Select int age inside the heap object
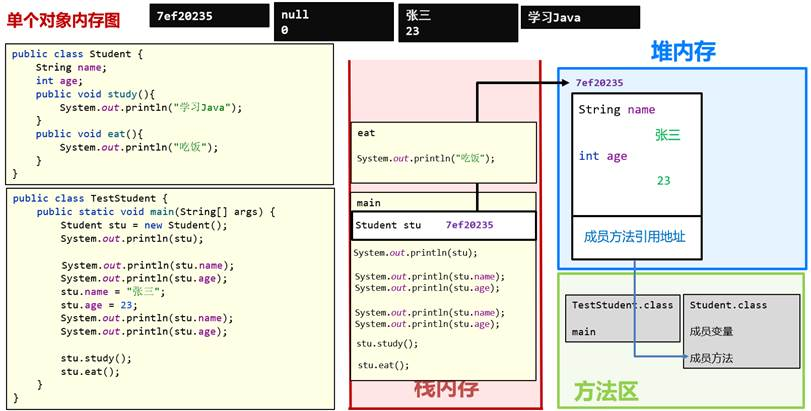 click(603, 156)
